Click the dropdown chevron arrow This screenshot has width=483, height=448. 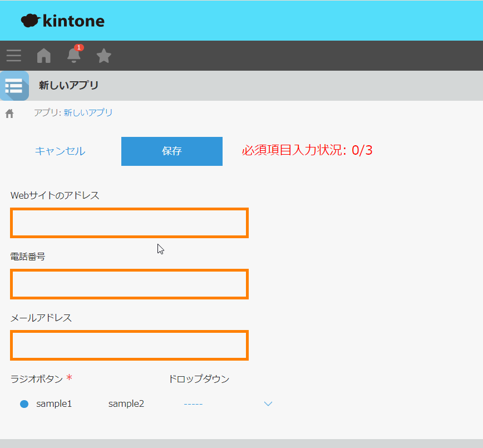[268, 404]
